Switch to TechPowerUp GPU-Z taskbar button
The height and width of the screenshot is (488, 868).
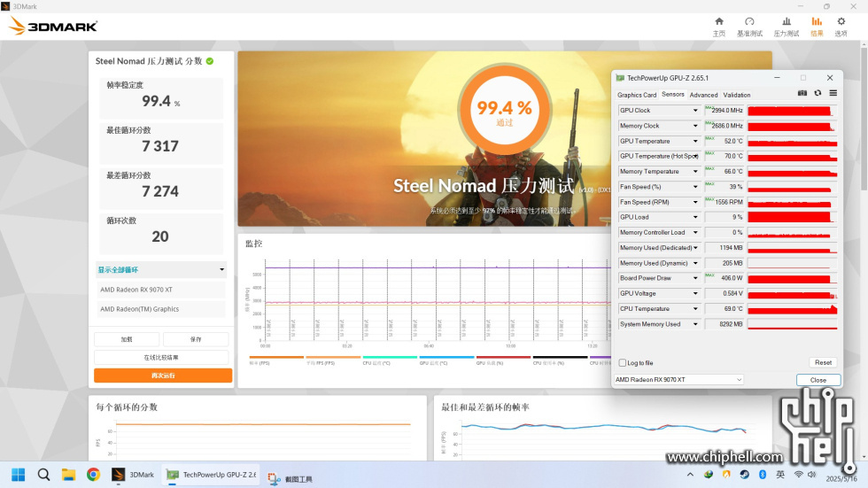coord(211,475)
